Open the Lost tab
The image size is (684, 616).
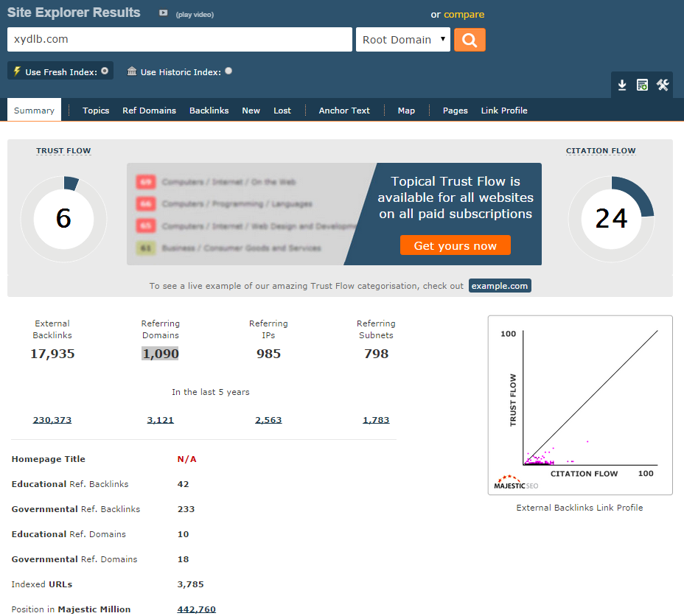[x=282, y=111]
